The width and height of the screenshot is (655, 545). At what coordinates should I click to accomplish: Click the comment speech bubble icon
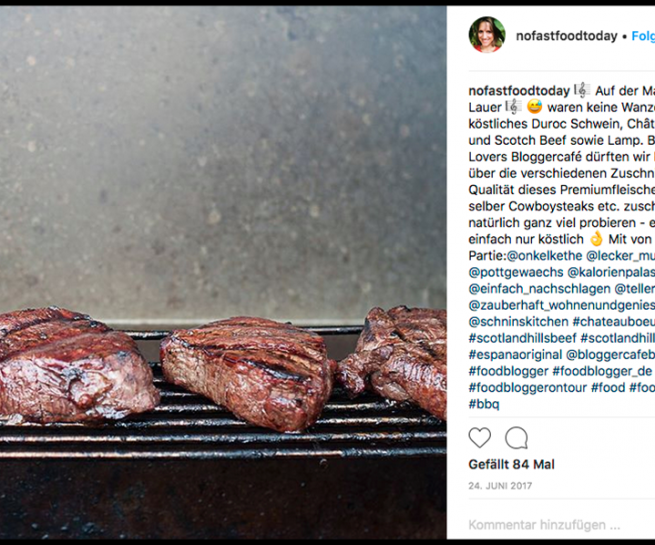(516, 438)
